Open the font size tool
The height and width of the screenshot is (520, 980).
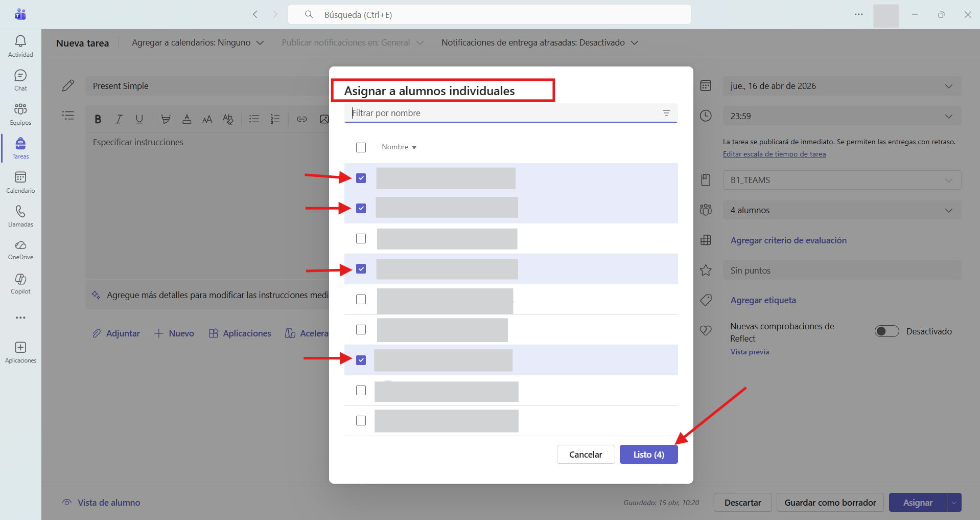[207, 119]
